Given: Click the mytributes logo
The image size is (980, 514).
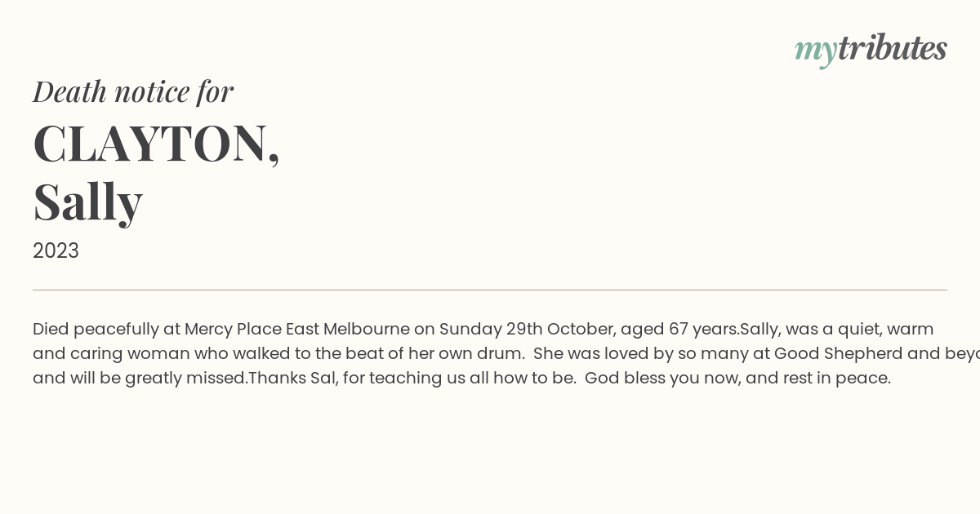Looking at the screenshot, I should (x=871, y=50).
